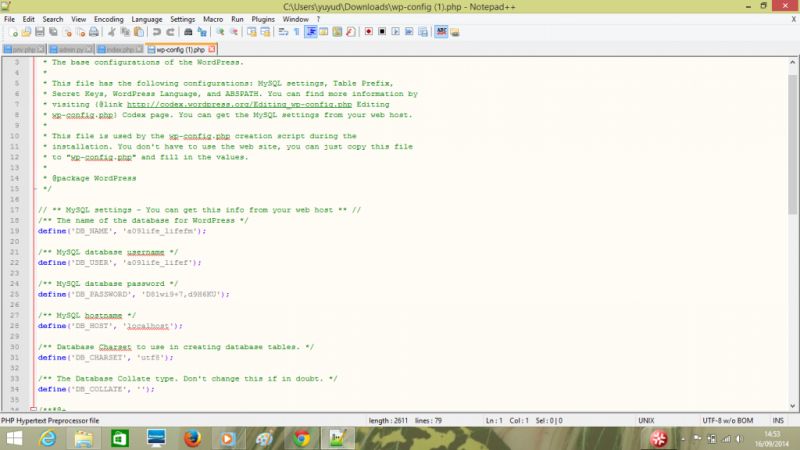
Task: Click the Open file toolbar icon
Action: pyautogui.click(x=26, y=32)
